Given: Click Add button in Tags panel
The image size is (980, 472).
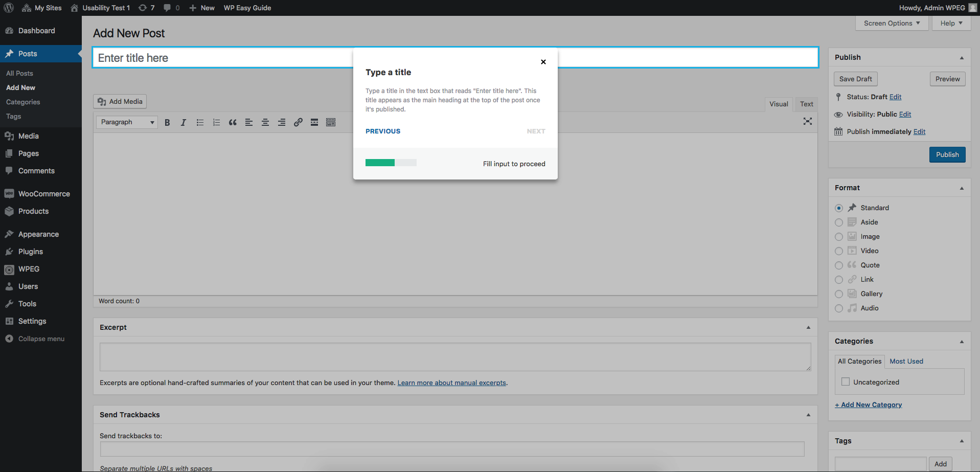Looking at the screenshot, I should [x=941, y=464].
